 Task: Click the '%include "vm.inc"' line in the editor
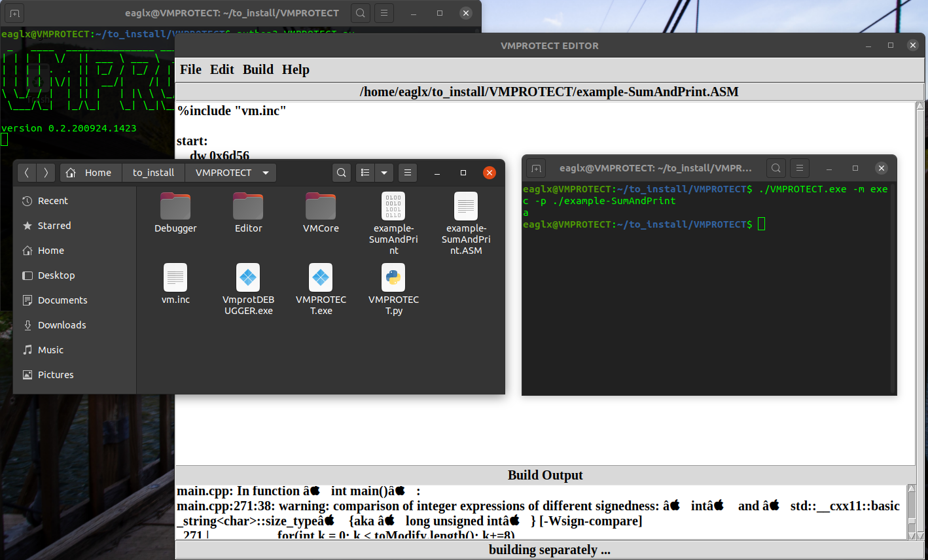coord(232,111)
